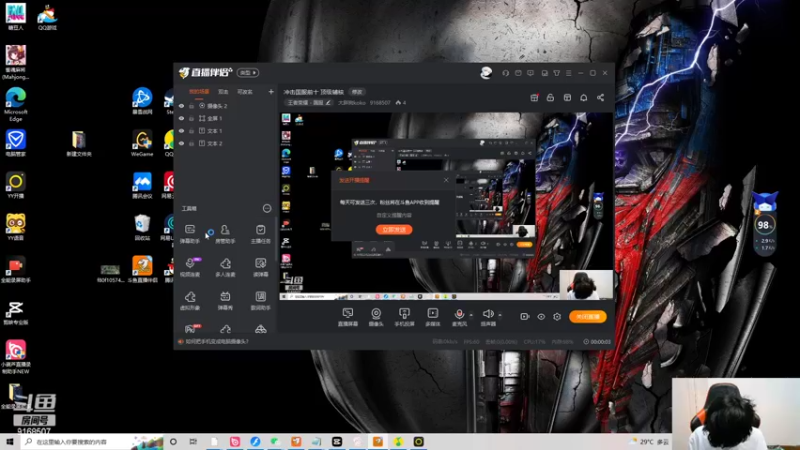Hide the 摄像头 2 layer
The height and width of the screenshot is (450, 800).
(x=181, y=106)
